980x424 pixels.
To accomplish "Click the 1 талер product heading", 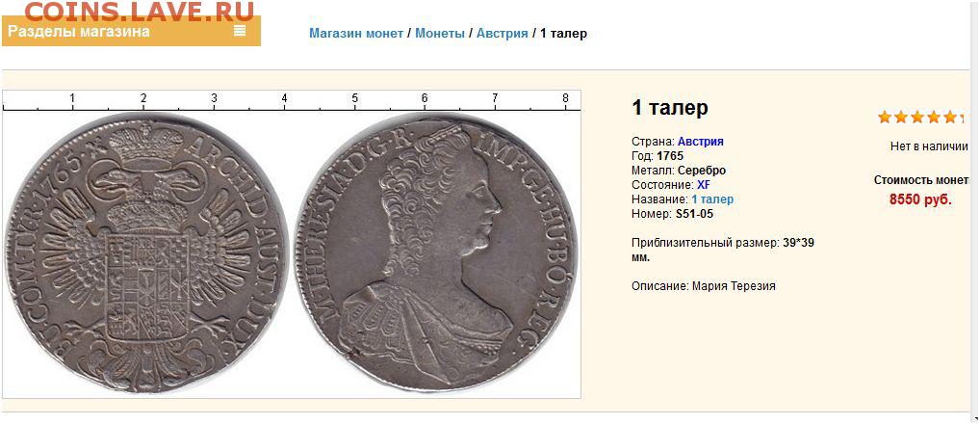I will pos(670,108).
